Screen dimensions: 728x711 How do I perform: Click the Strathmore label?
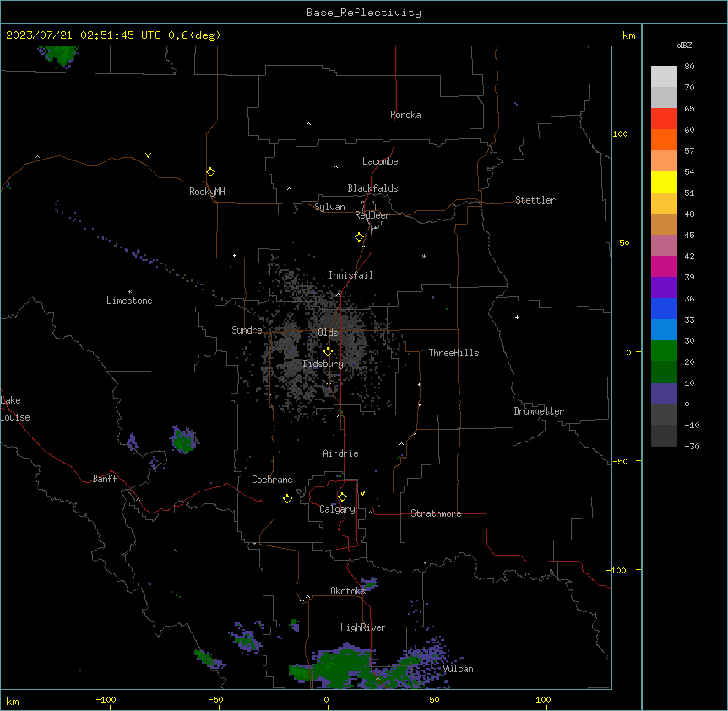pyautogui.click(x=436, y=513)
